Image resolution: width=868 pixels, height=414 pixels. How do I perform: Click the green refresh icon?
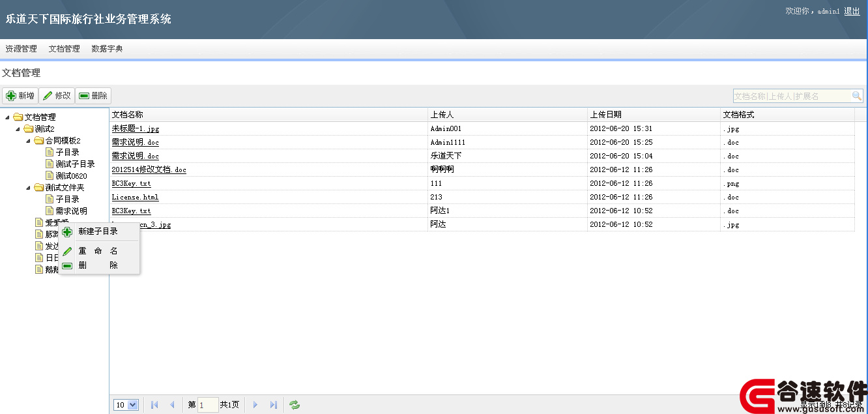click(x=295, y=405)
